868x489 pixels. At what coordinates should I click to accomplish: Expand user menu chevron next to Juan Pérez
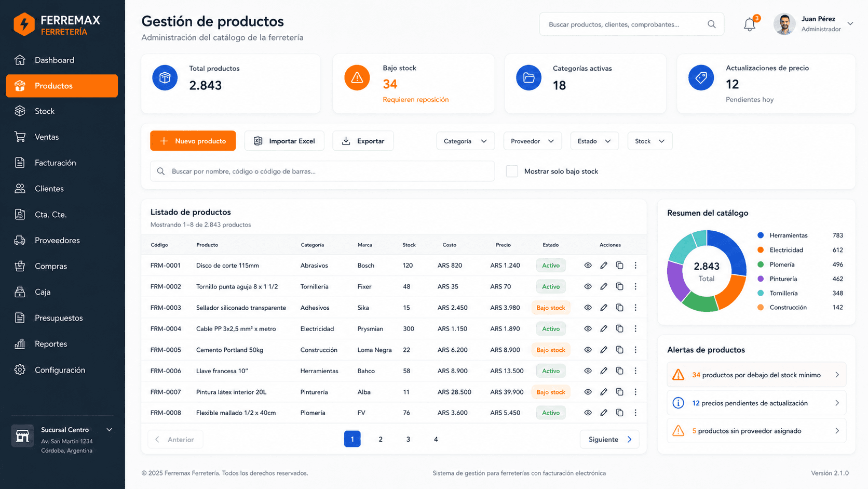tap(850, 24)
